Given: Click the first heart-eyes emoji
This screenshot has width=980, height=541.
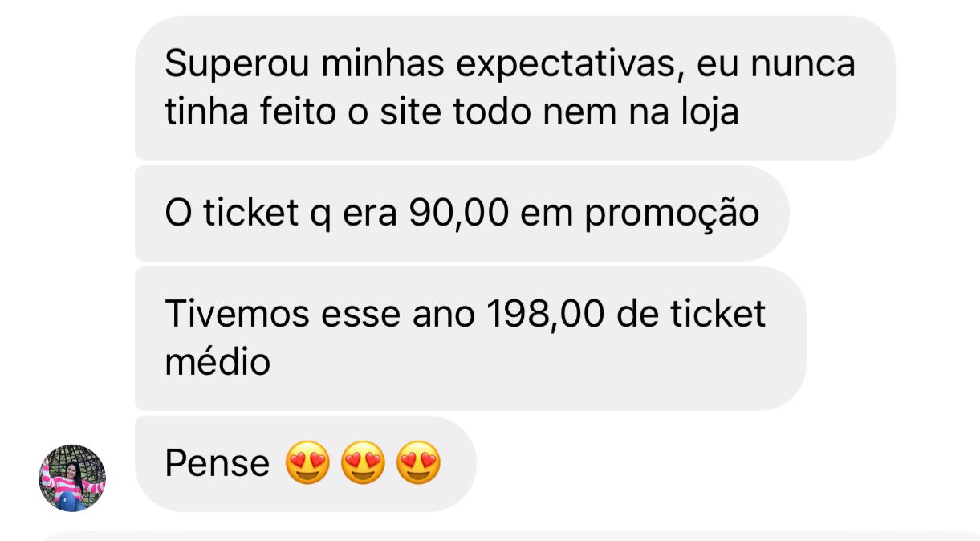Looking at the screenshot, I should pos(307,464).
